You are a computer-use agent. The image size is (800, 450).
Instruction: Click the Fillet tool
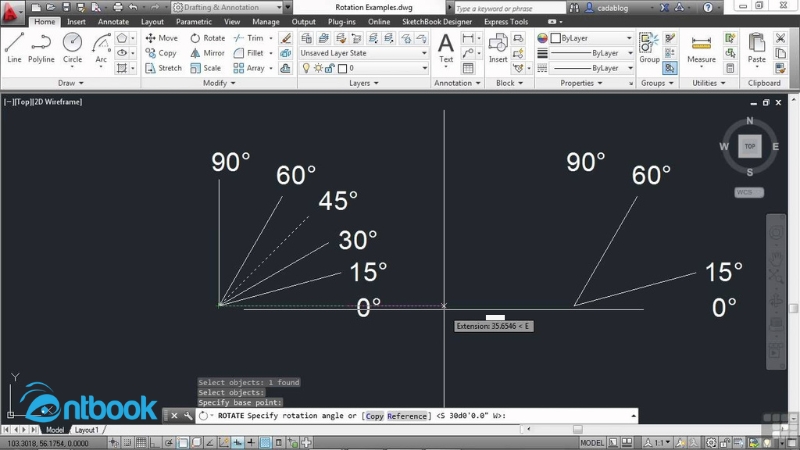(x=248, y=53)
